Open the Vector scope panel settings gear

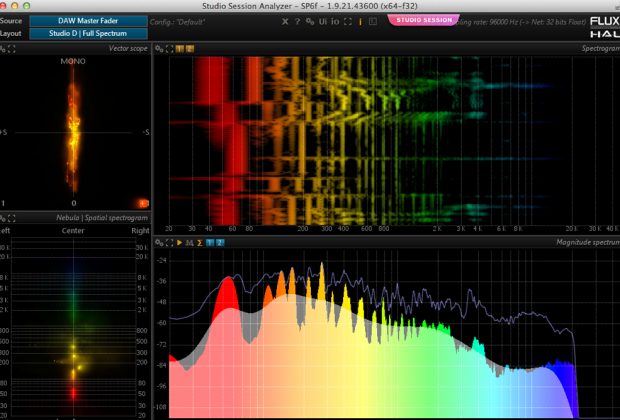pyautogui.click(x=3, y=48)
